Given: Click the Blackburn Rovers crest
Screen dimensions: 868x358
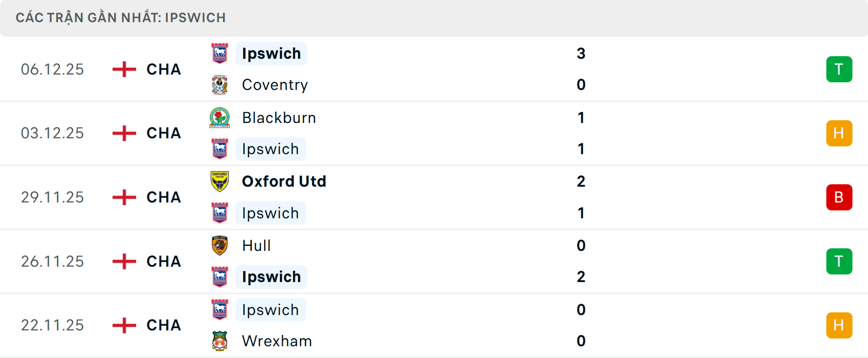Looking at the screenshot, I should coord(220,117).
